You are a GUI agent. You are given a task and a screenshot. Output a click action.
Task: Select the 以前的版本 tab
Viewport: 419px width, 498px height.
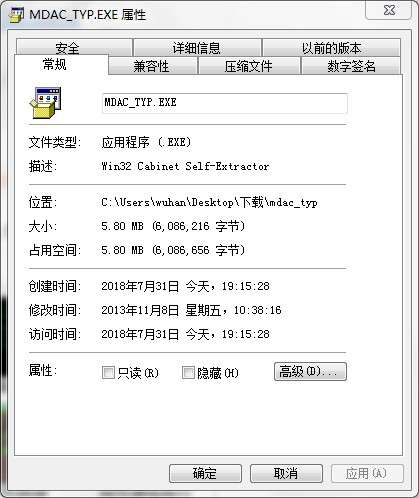pyautogui.click(x=331, y=48)
